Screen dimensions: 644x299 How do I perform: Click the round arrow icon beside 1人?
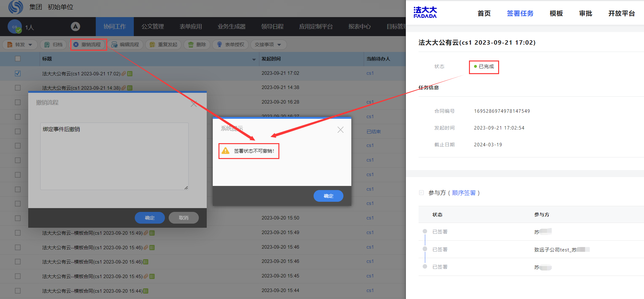pyautogui.click(x=75, y=27)
